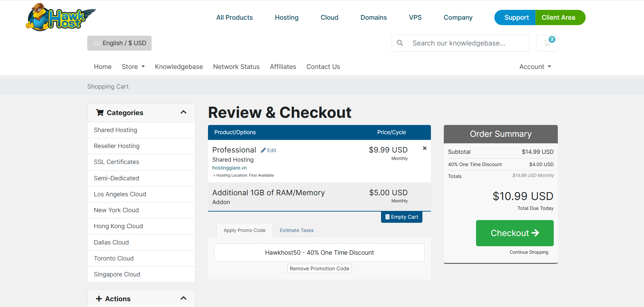Image resolution: width=644 pixels, height=307 pixels.
Task: Open the shopping cart icon
Action: pos(547,43)
